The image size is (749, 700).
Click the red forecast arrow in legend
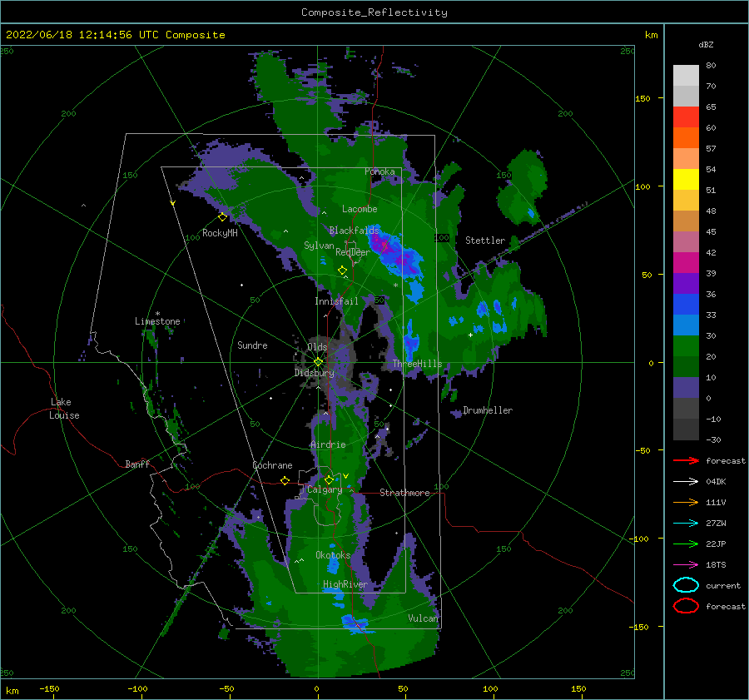[x=686, y=460]
